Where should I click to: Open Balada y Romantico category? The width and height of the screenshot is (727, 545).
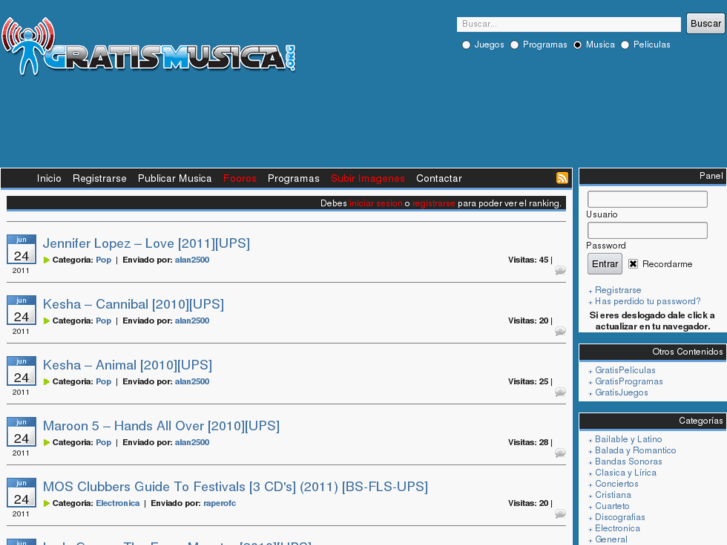[635, 450]
